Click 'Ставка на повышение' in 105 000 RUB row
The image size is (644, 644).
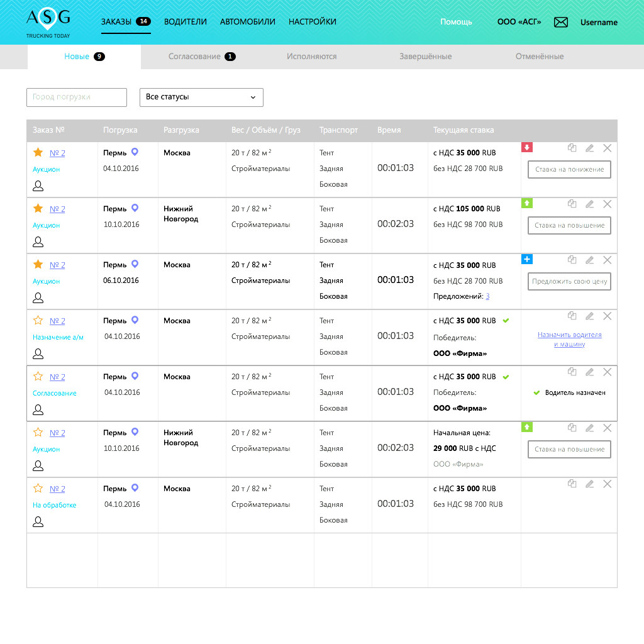point(569,226)
